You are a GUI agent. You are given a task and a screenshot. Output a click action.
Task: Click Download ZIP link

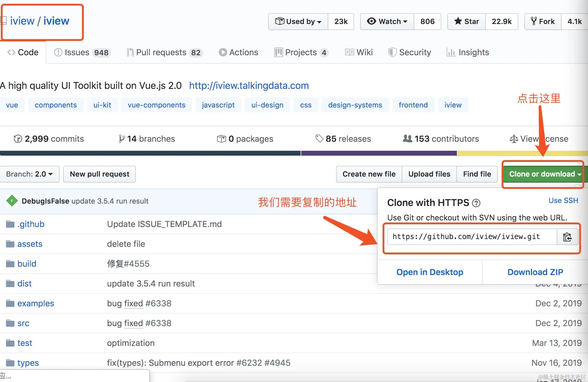(x=535, y=272)
